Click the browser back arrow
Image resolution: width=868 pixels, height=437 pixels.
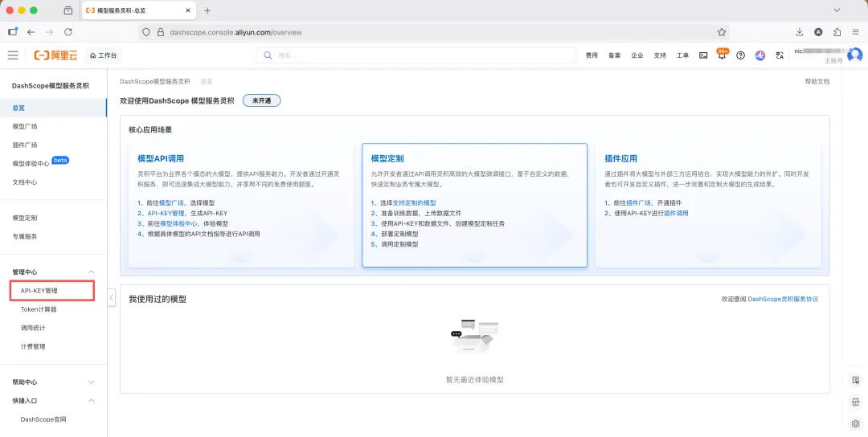pos(31,32)
